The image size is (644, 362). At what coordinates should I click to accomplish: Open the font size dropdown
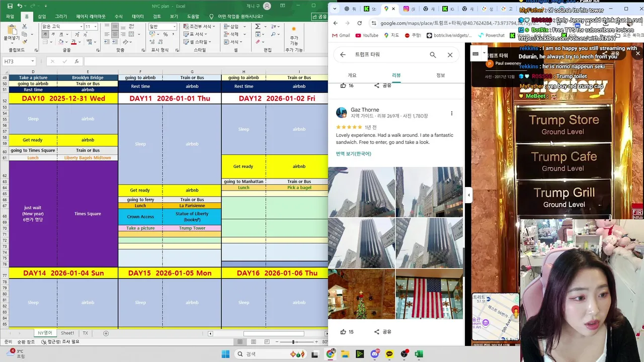[x=96, y=27]
